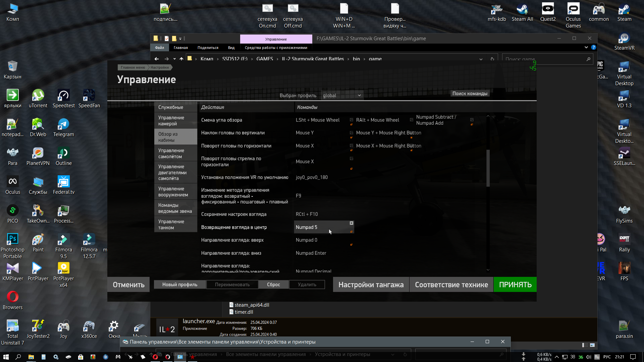Open PlanetVPN desktop icon
644x362 pixels.
(x=38, y=157)
